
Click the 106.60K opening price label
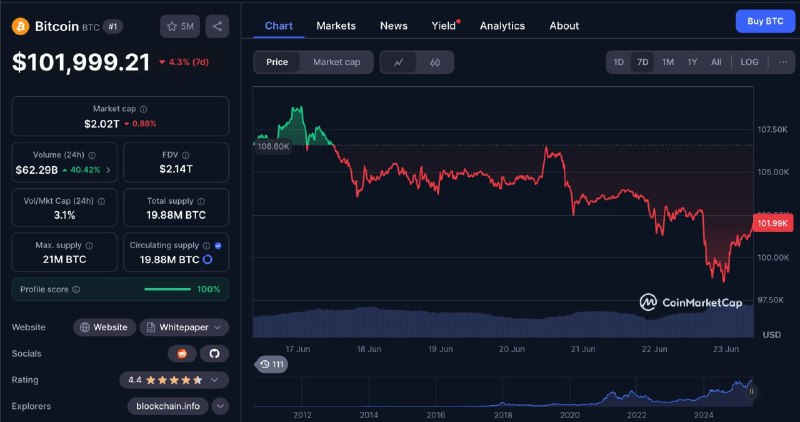273,146
